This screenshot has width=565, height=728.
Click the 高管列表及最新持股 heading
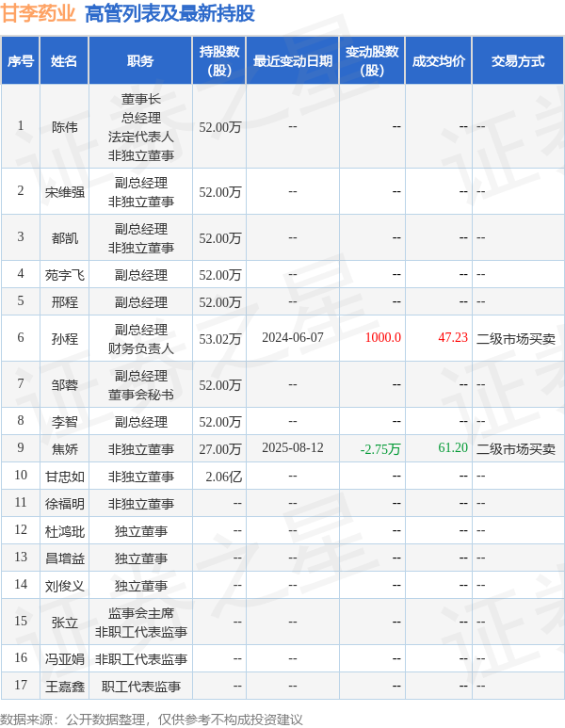pyautogui.click(x=169, y=13)
